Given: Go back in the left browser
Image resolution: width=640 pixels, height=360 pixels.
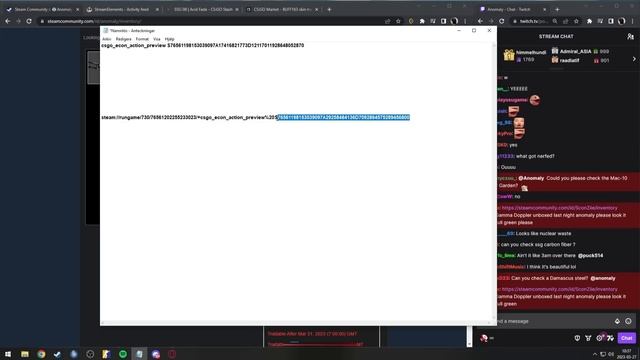Looking at the screenshot, I should [x=8, y=21].
